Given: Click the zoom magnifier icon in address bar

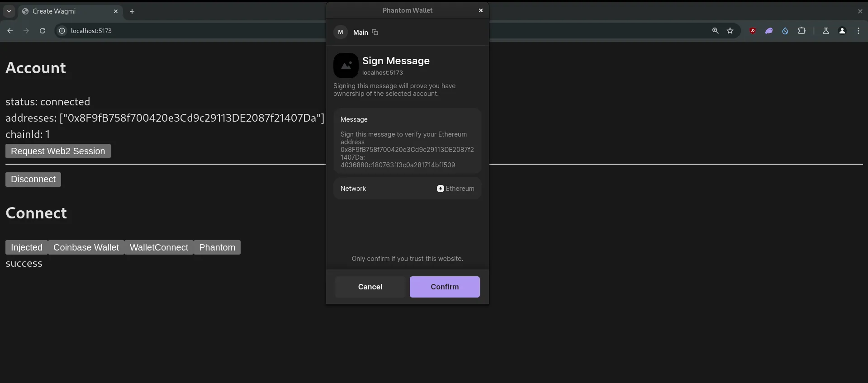Looking at the screenshot, I should point(715,31).
